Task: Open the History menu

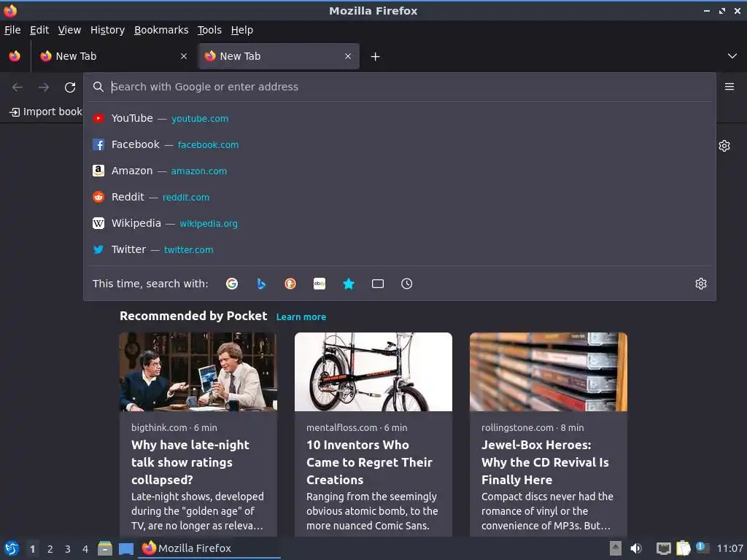Action: tap(108, 30)
